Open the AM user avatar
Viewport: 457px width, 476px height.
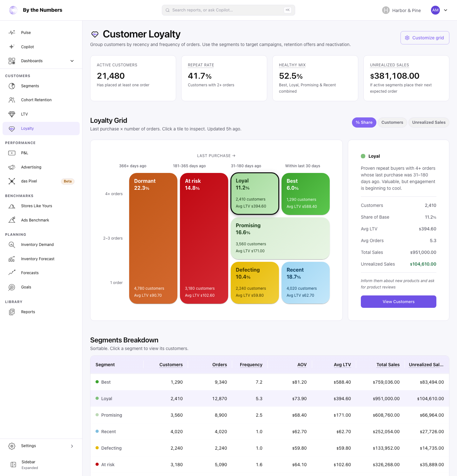point(435,10)
